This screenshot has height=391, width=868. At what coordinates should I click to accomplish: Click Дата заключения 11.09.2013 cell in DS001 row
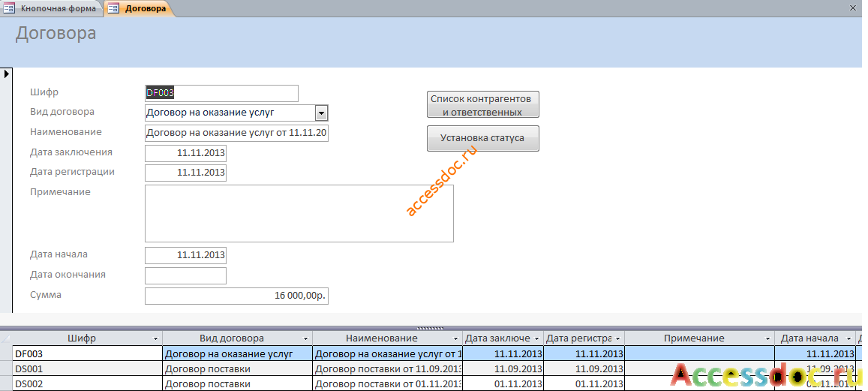click(503, 368)
